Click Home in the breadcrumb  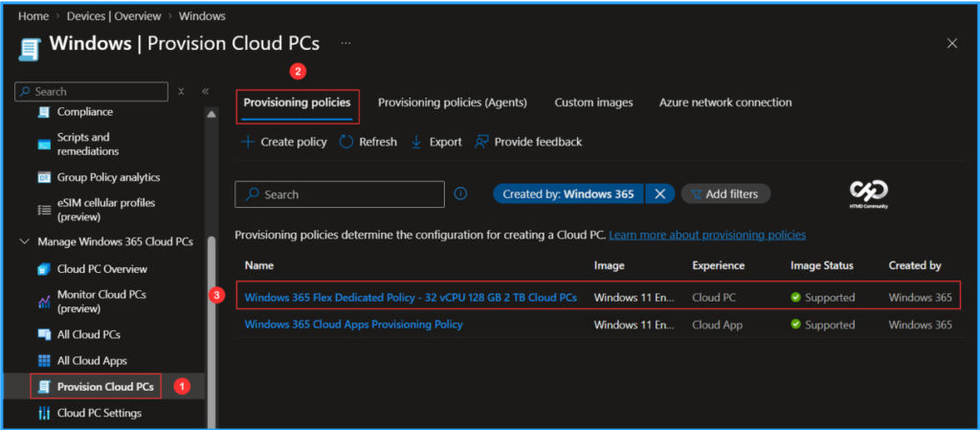(33, 15)
